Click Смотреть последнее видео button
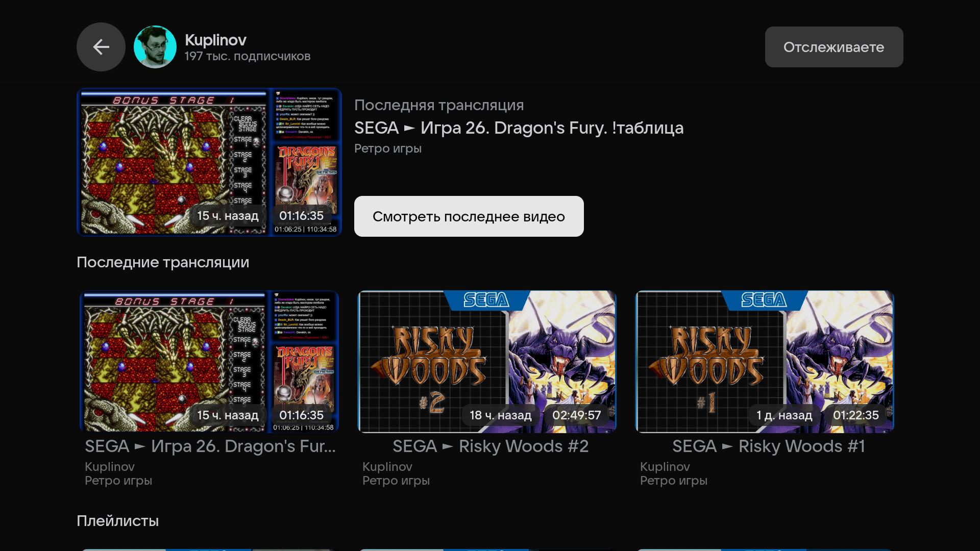This screenshot has width=980, height=551. coord(469,216)
